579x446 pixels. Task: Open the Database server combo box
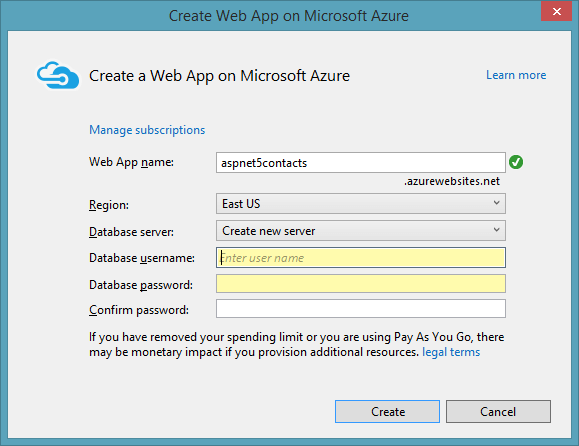(361, 231)
